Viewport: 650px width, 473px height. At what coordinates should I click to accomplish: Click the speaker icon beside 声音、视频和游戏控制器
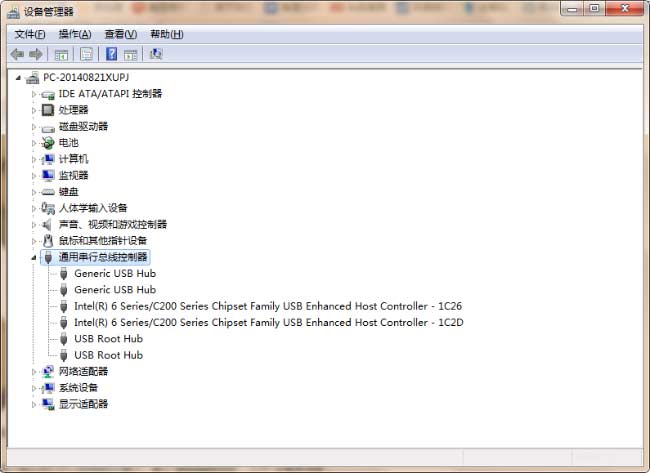point(47,225)
